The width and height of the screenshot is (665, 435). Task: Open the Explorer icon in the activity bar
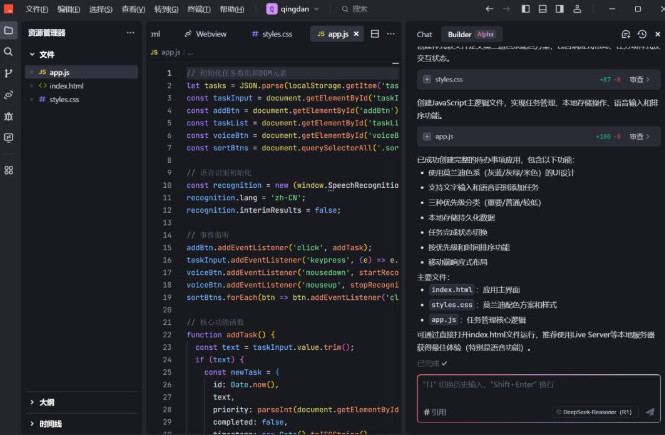8,31
